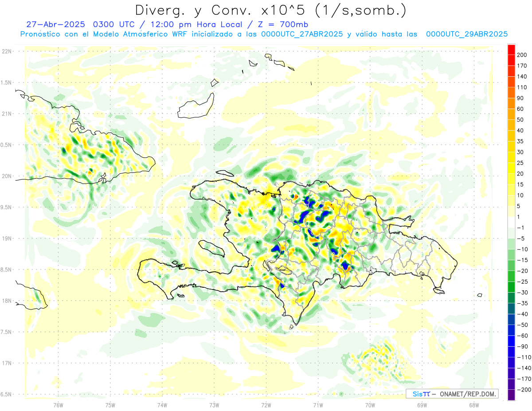Image resolution: width=532 pixels, height=411 pixels.
Task: Click the '0000UTC_27ABR2025' initialization text
Action: (302, 34)
